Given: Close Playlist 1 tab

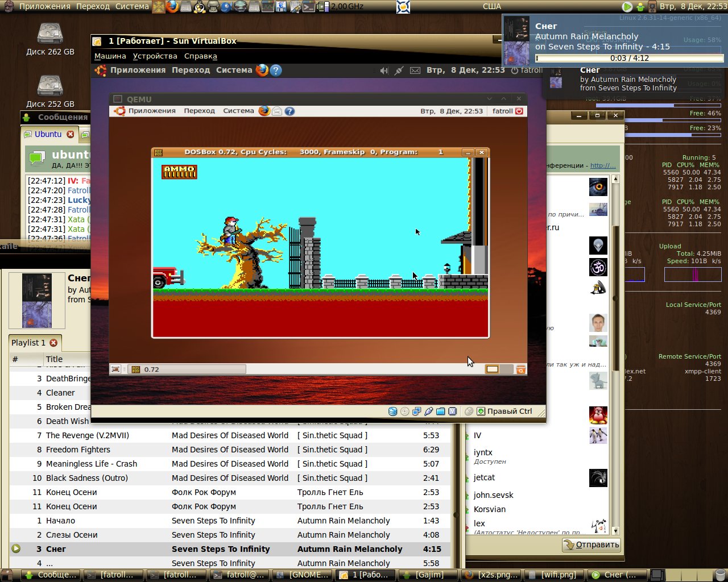Looking at the screenshot, I should coord(53,343).
